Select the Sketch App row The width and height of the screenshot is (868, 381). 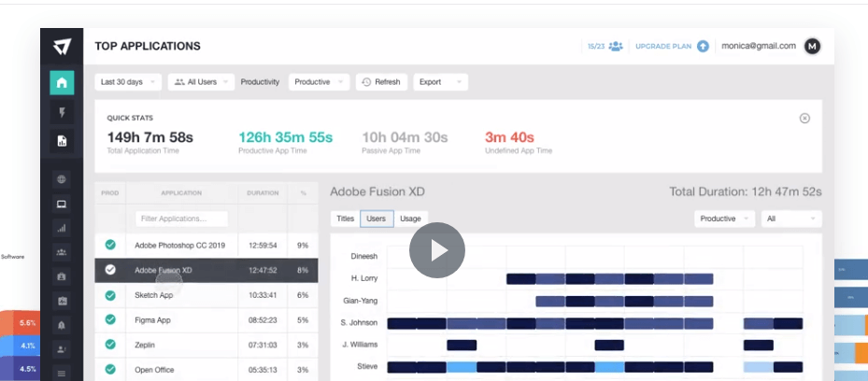(x=206, y=295)
